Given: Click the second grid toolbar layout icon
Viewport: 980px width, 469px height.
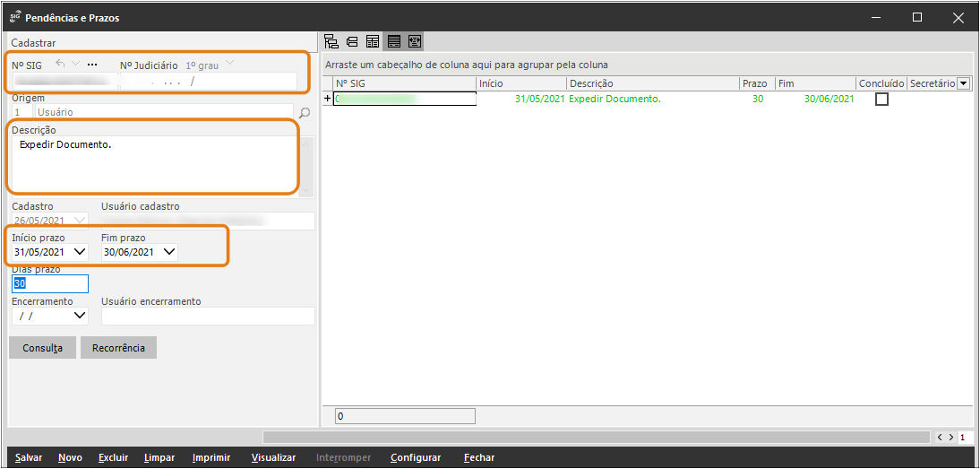Looking at the screenshot, I should [352, 42].
